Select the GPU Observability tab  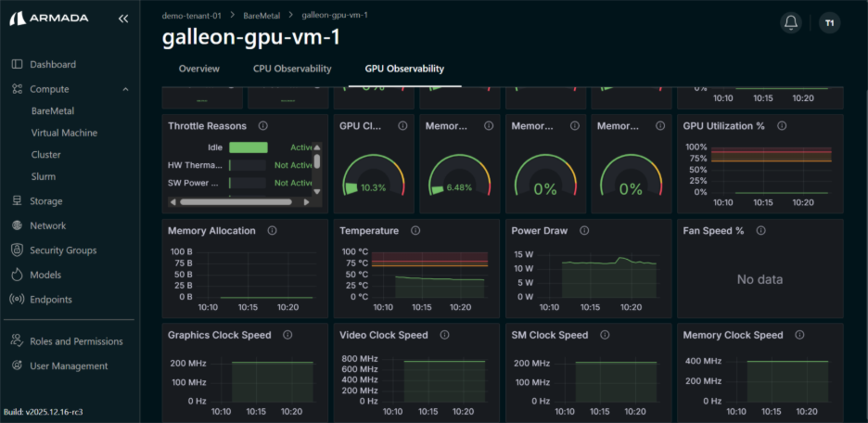(404, 69)
